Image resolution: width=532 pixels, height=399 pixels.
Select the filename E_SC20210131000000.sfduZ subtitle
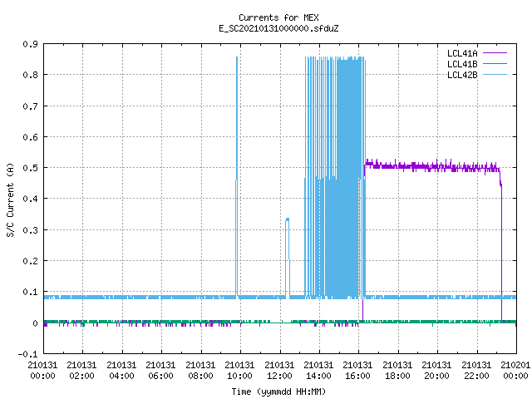pyautogui.click(x=278, y=28)
